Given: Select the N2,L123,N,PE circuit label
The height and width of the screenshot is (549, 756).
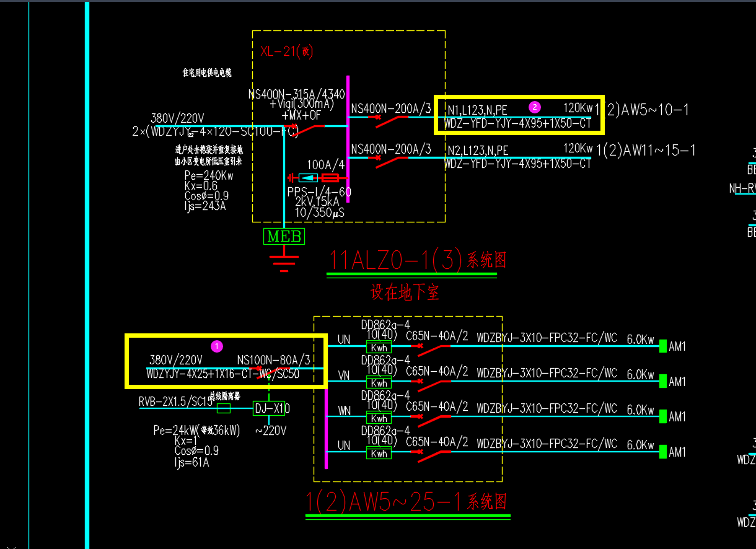Looking at the screenshot, I should pyautogui.click(x=478, y=151).
